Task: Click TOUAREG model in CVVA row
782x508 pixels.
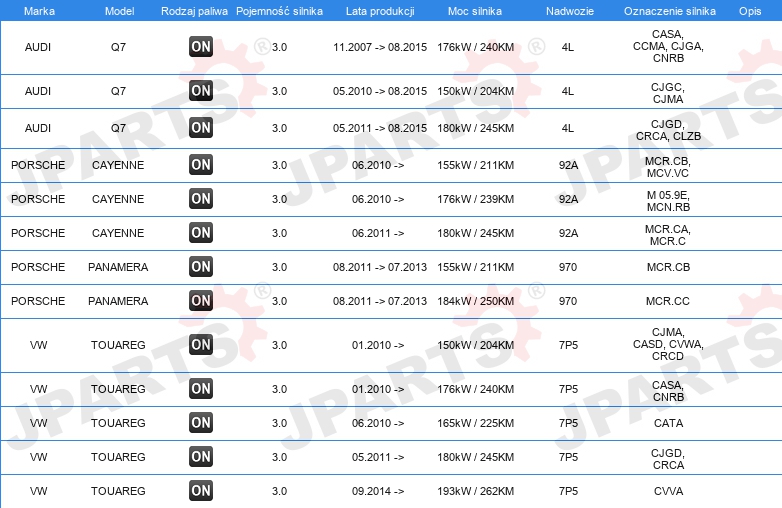Action: (x=118, y=491)
